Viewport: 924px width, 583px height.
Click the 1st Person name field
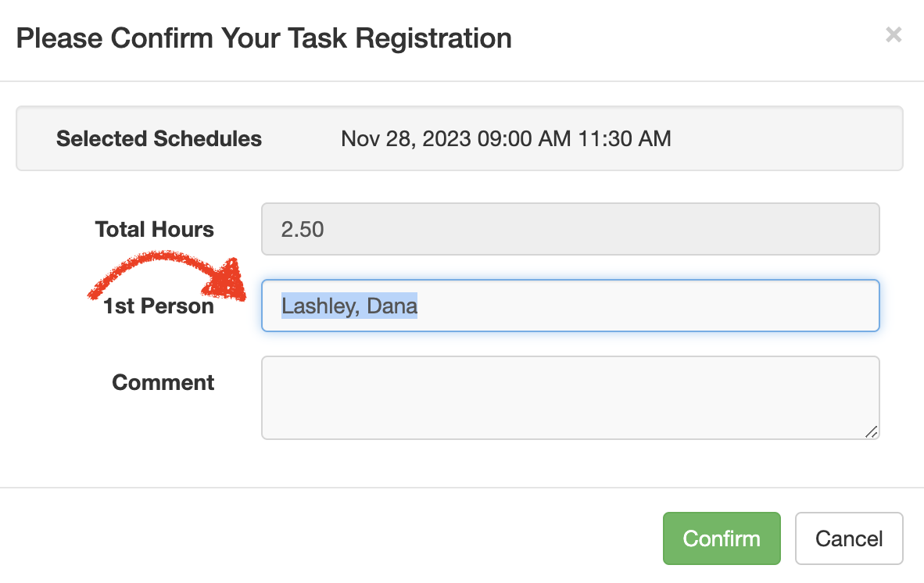click(570, 306)
